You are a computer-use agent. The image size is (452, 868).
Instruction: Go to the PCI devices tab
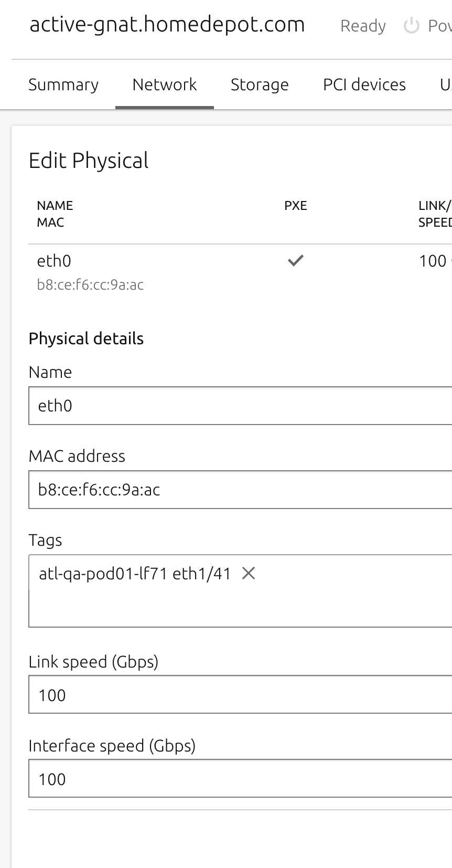[x=364, y=84]
